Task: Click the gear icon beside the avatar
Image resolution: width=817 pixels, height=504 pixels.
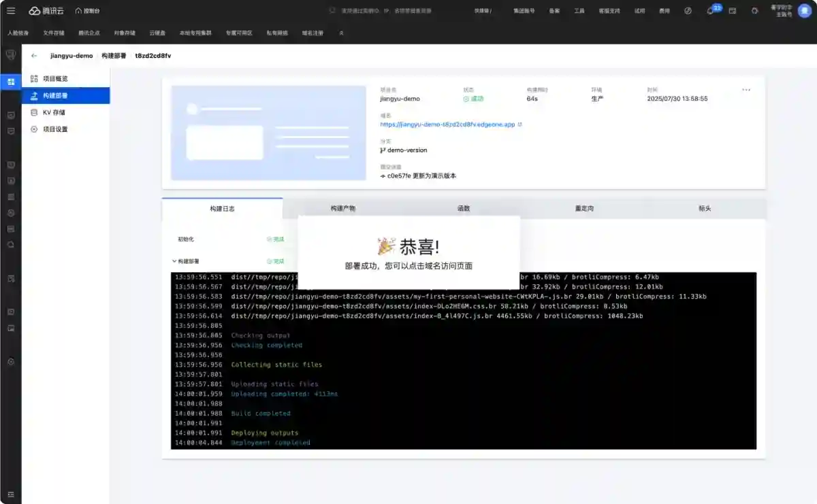Action: pyautogui.click(x=754, y=11)
